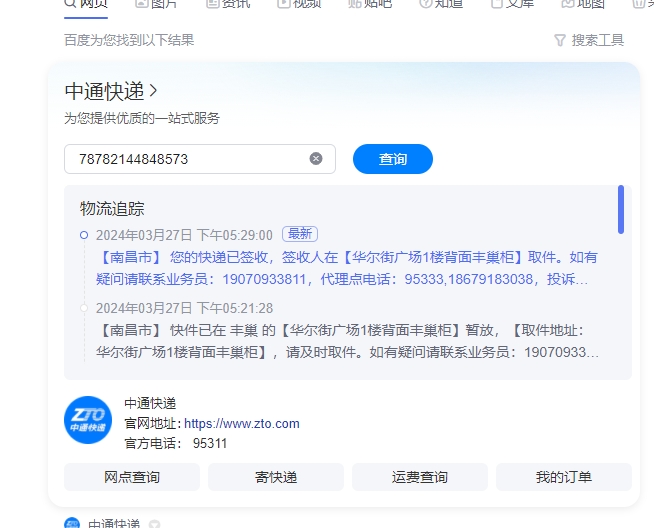The image size is (654, 528).
Task: Click the 丰巢柜暂放 tracking entry text
Action: click(x=347, y=342)
